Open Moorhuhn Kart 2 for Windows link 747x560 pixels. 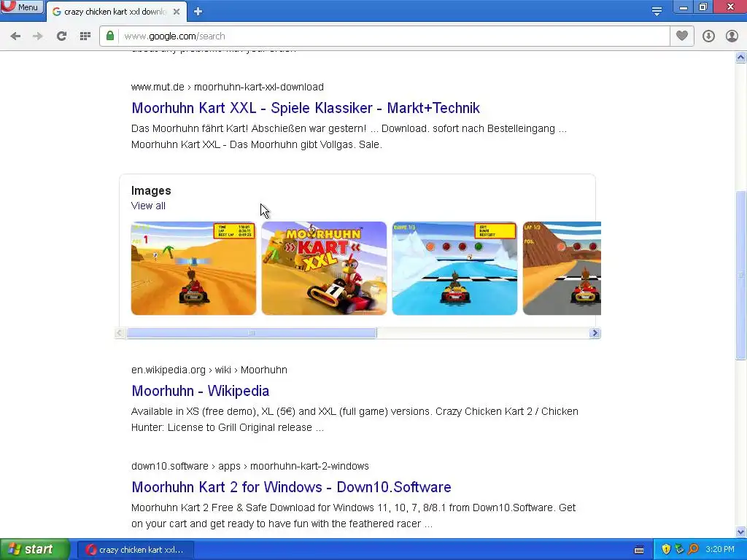(x=291, y=487)
